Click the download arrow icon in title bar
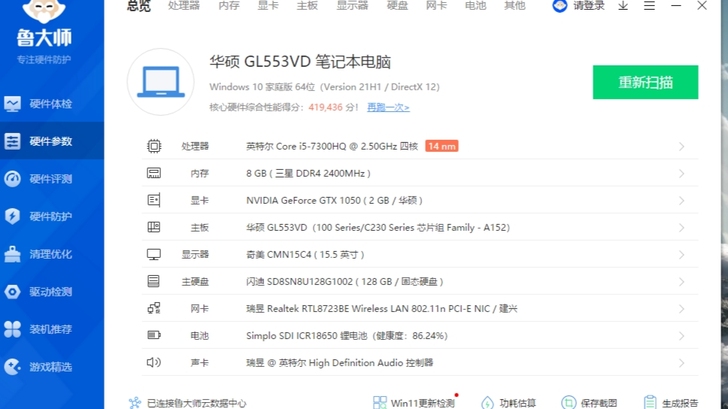The image size is (728, 409). (x=623, y=6)
